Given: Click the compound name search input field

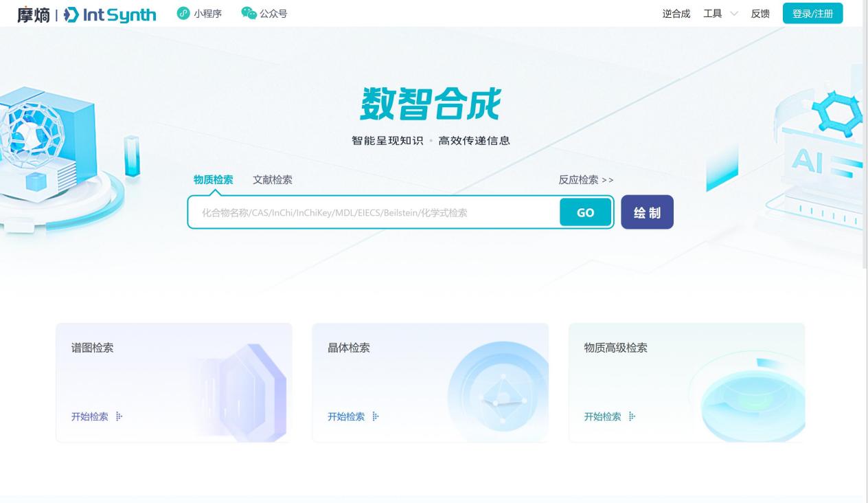Looking at the screenshot, I should pyautogui.click(x=374, y=212).
